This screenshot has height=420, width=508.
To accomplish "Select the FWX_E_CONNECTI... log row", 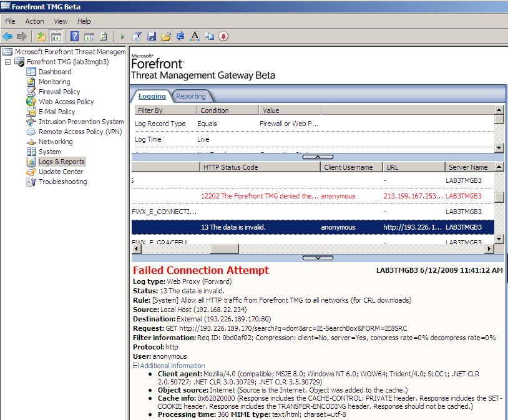I will point(313,212).
